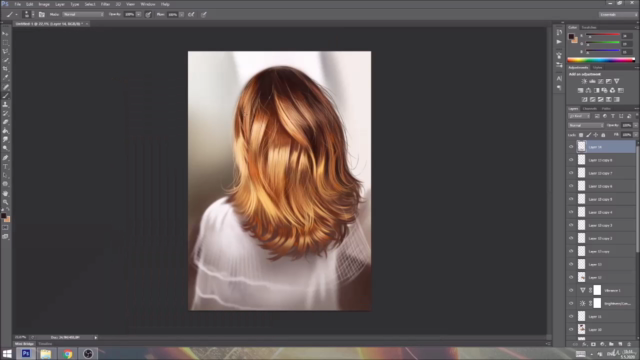Open the Essentials workspace dropdown
Screen dimensions: 640x360
point(618,14)
